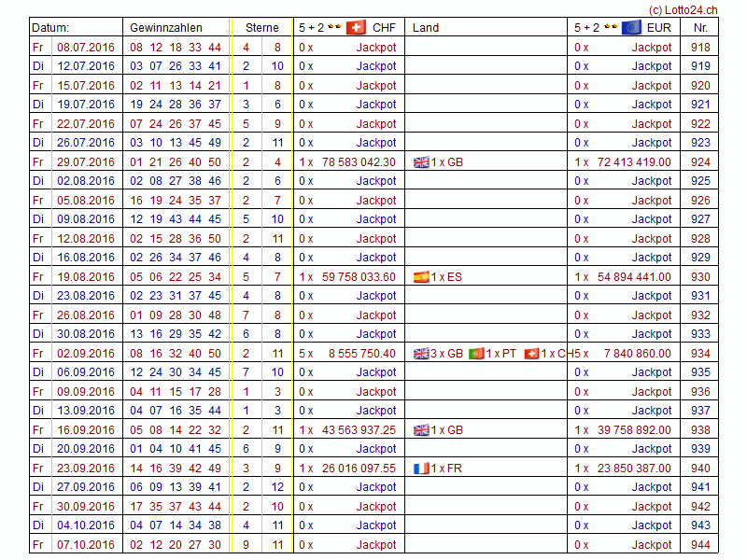Click the Swiss flag in the 02.09.2016 row
Screen dimensions: 747x560
[x=531, y=354]
